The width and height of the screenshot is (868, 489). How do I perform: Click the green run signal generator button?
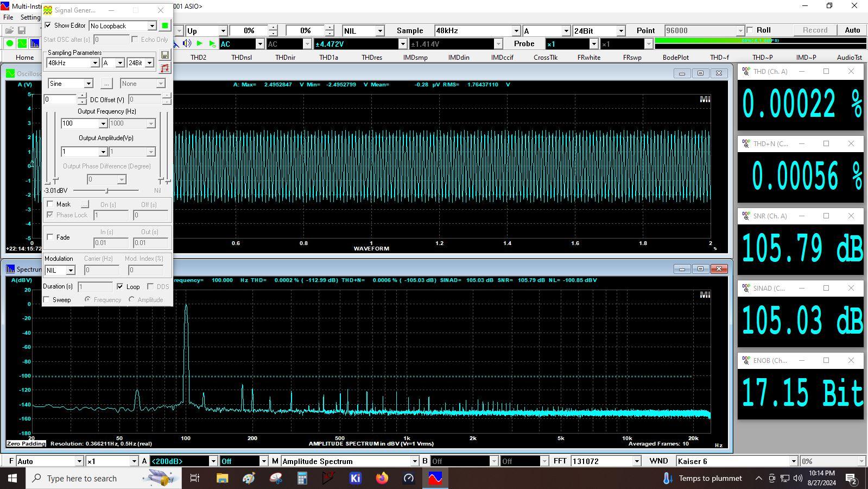pyautogui.click(x=165, y=26)
